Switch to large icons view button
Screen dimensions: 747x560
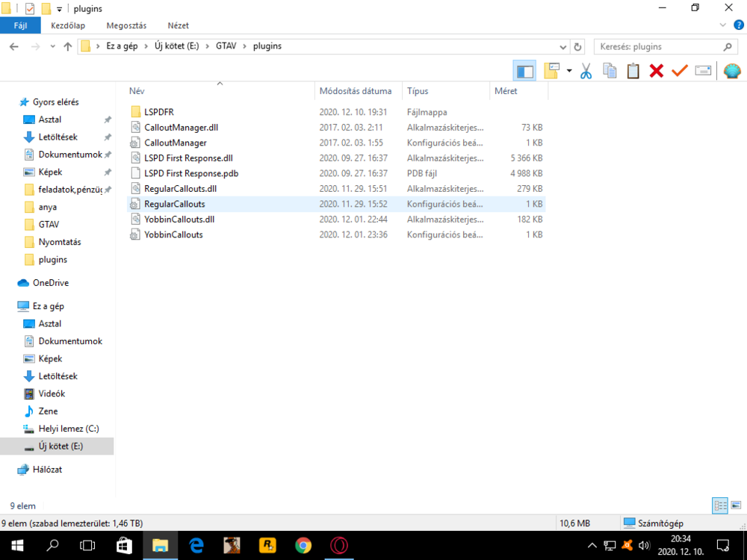tap(736, 505)
